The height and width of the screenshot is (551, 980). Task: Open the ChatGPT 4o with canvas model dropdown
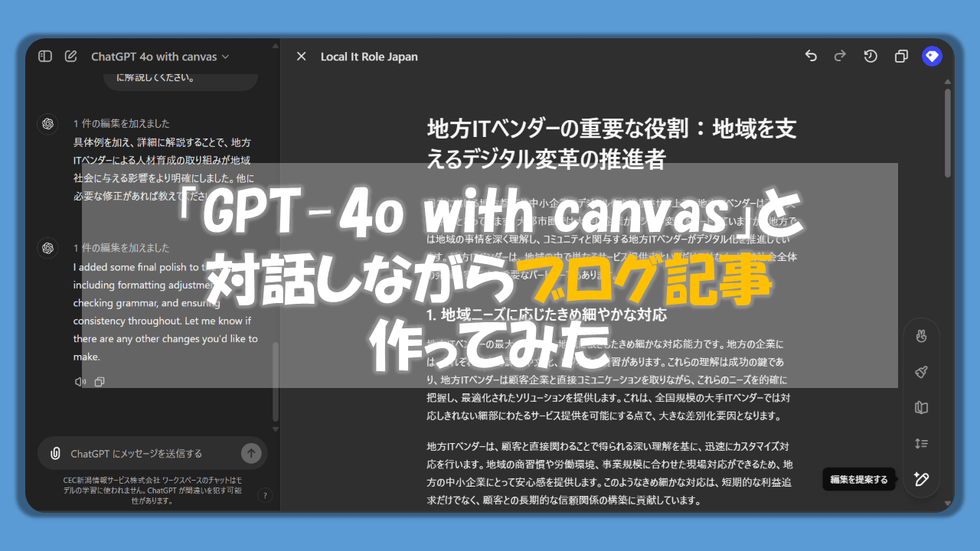point(160,57)
